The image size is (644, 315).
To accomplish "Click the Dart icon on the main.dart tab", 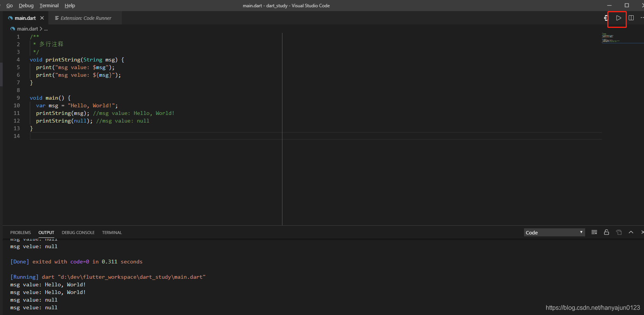I will pyautogui.click(x=10, y=18).
